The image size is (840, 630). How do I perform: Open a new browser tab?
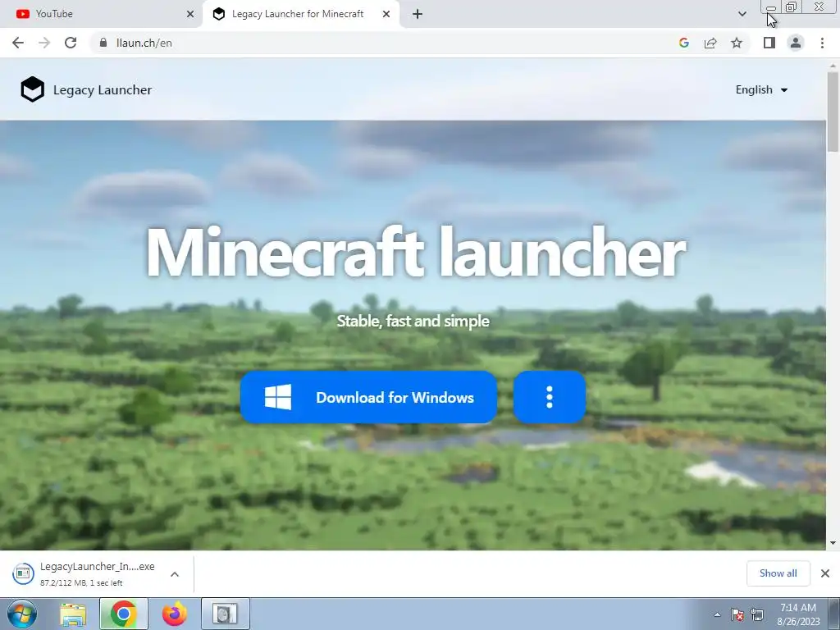coord(418,14)
